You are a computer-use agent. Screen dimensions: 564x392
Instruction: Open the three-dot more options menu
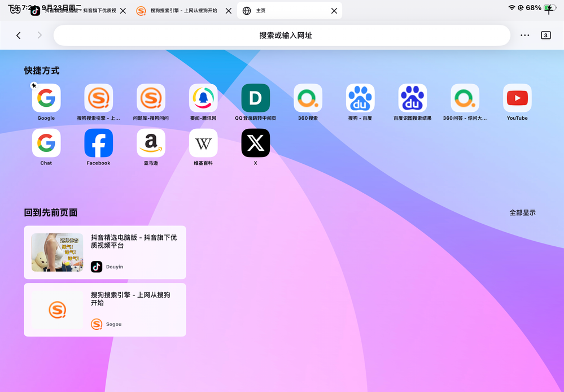(524, 35)
